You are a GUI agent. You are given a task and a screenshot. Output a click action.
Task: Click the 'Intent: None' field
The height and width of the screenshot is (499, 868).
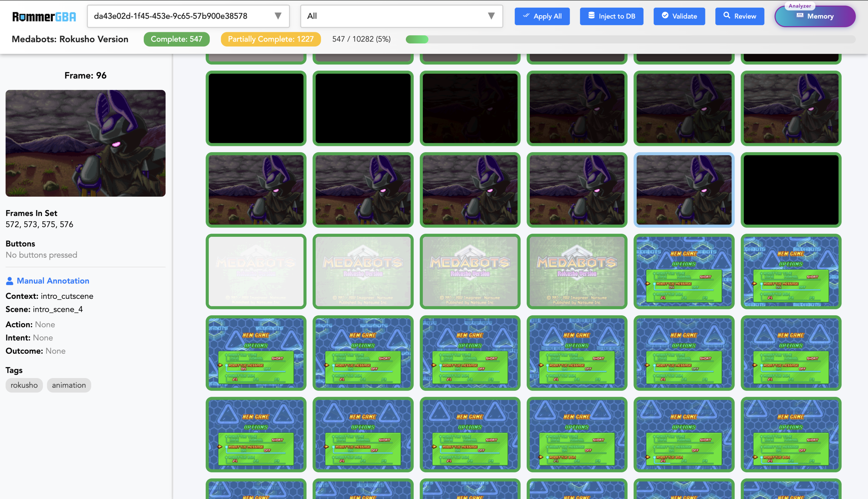[29, 338]
